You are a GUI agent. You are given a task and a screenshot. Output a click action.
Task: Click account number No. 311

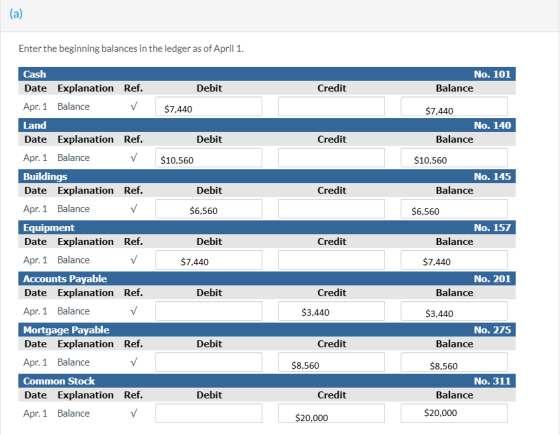[x=492, y=381]
